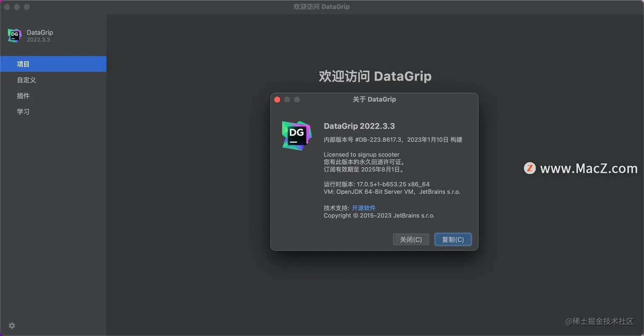
Task: Open the 自定义 section
Action: click(x=53, y=80)
